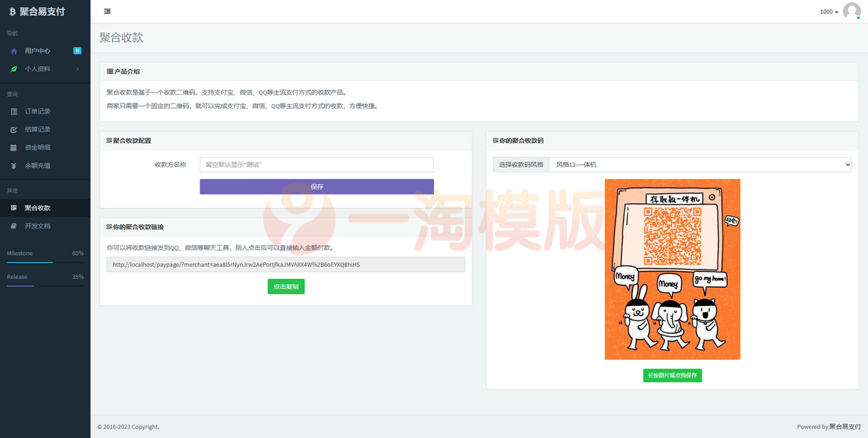
Task: Click the QR icon beside 聚合收款 menu
Action: coord(14,208)
